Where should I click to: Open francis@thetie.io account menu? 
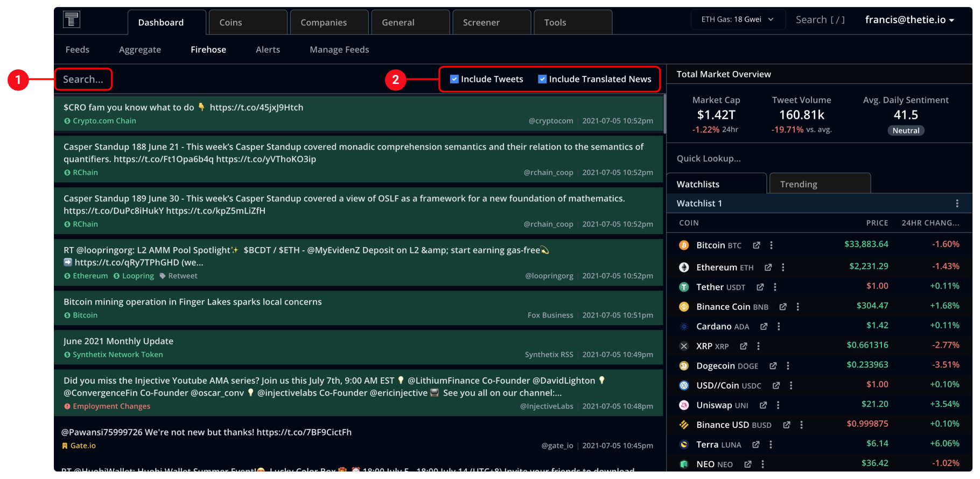[910, 20]
